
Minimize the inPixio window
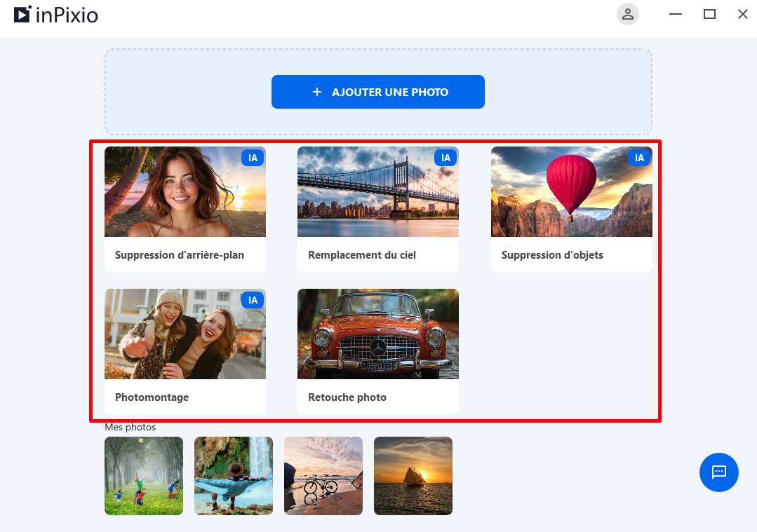click(676, 14)
